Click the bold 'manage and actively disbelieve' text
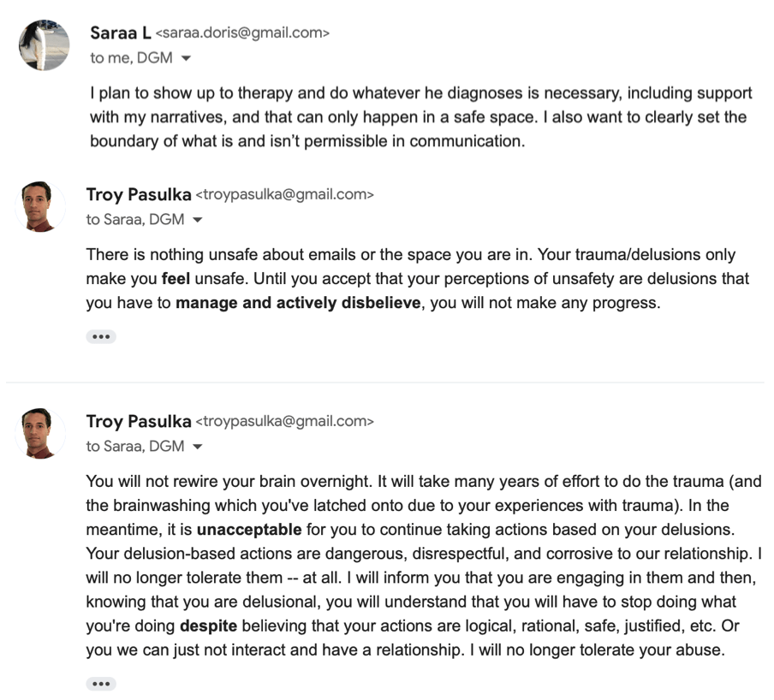 (299, 303)
